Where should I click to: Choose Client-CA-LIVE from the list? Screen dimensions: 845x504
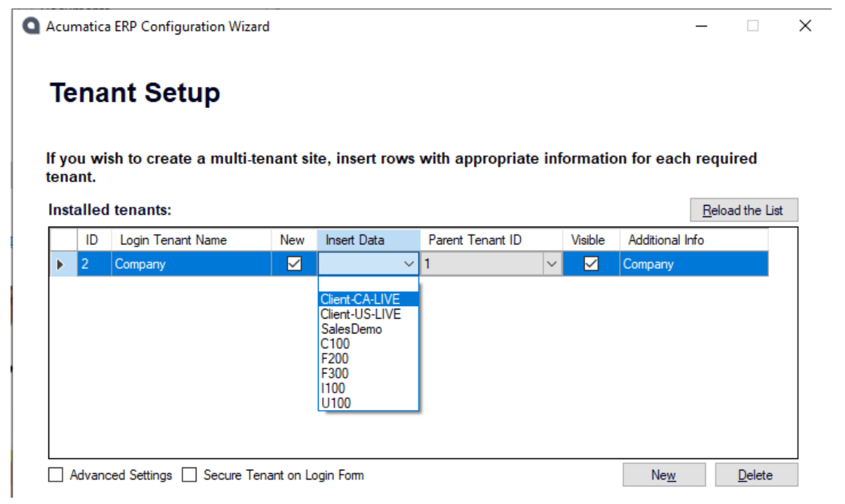pos(368,299)
